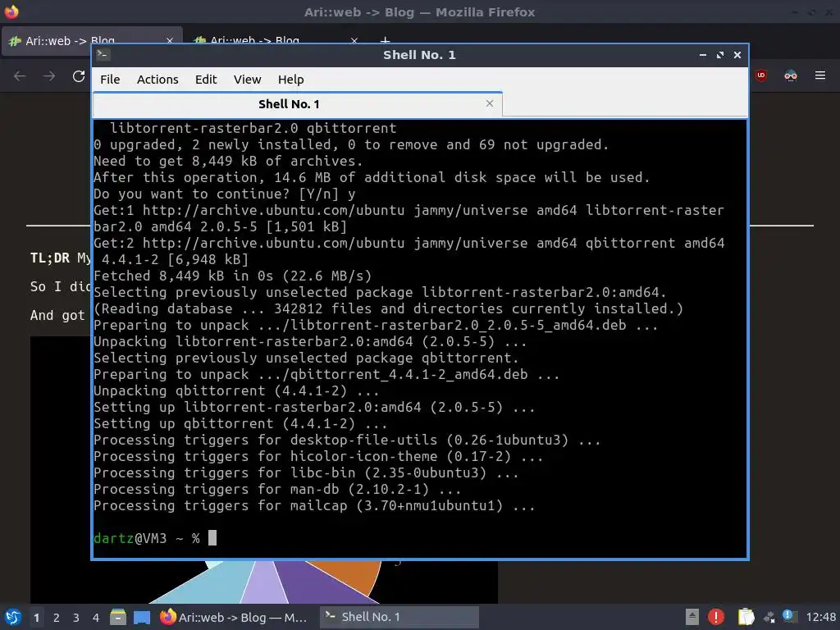Click 'Need to get 8,449 kB of archives' line
The image size is (840, 630).
point(228,162)
